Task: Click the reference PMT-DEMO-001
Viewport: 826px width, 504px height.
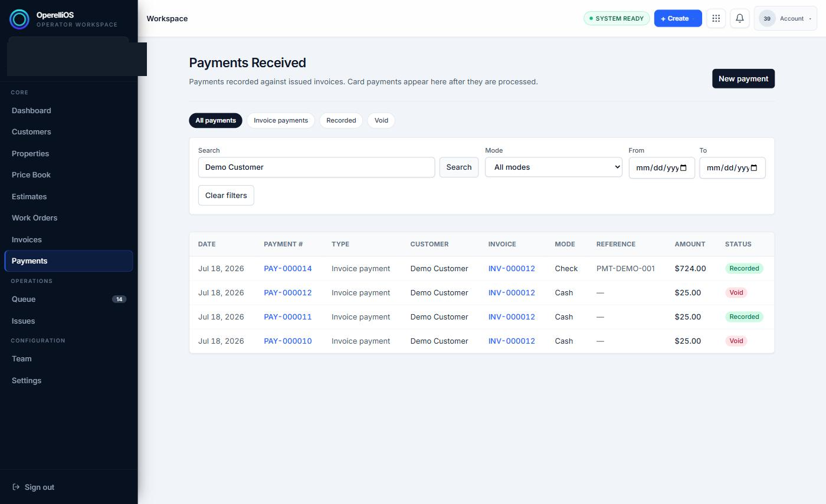Action: click(x=625, y=269)
